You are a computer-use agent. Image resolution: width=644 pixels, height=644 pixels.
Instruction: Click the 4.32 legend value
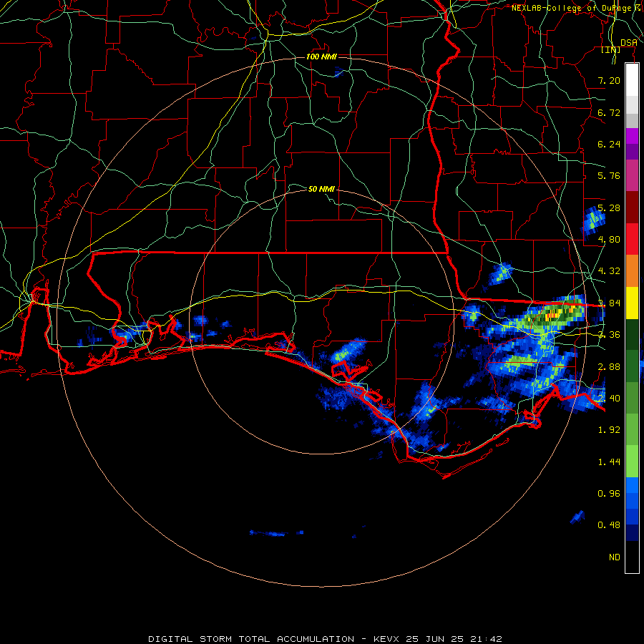(x=609, y=271)
